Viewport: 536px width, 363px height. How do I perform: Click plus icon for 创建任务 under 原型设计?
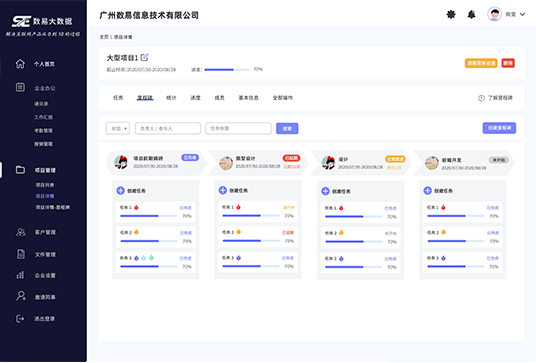click(223, 190)
